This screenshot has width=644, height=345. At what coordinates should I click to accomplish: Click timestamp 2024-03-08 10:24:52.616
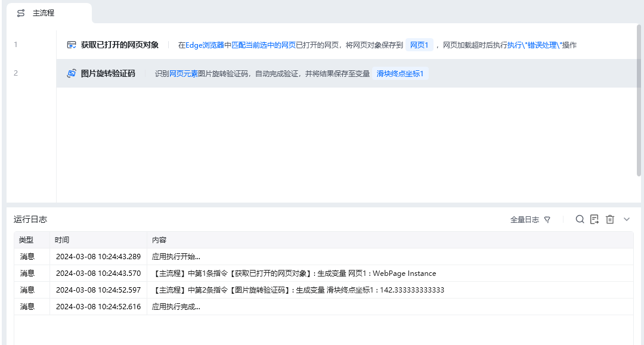(98, 307)
